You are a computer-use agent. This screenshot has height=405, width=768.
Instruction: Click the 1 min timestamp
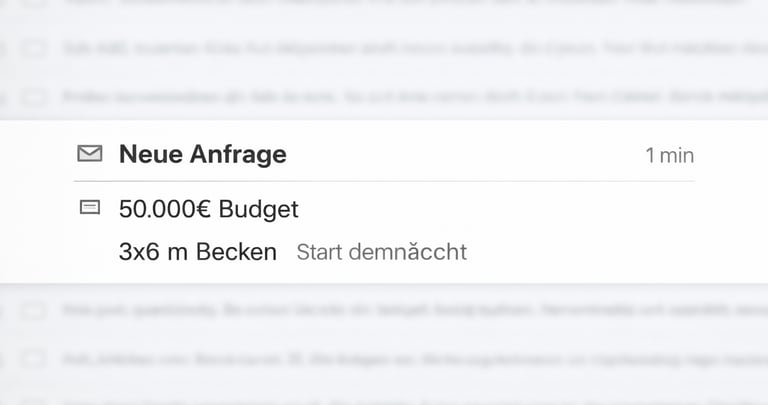669,155
